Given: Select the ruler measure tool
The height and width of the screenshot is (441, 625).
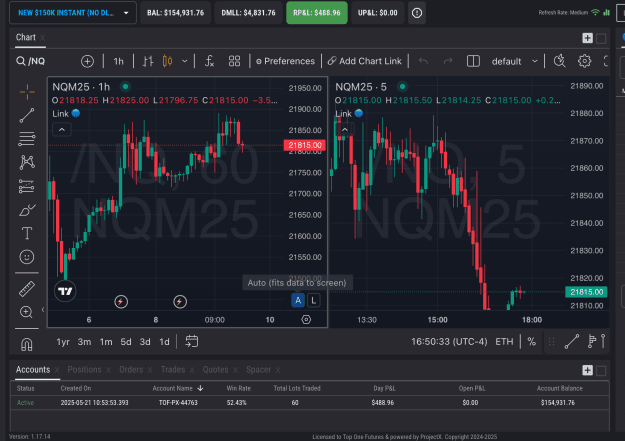Looking at the screenshot, I should point(27,289).
